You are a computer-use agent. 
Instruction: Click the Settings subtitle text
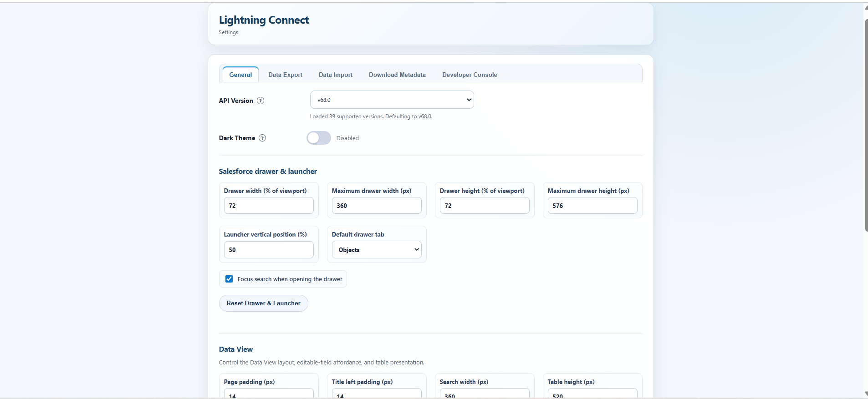[x=229, y=32]
